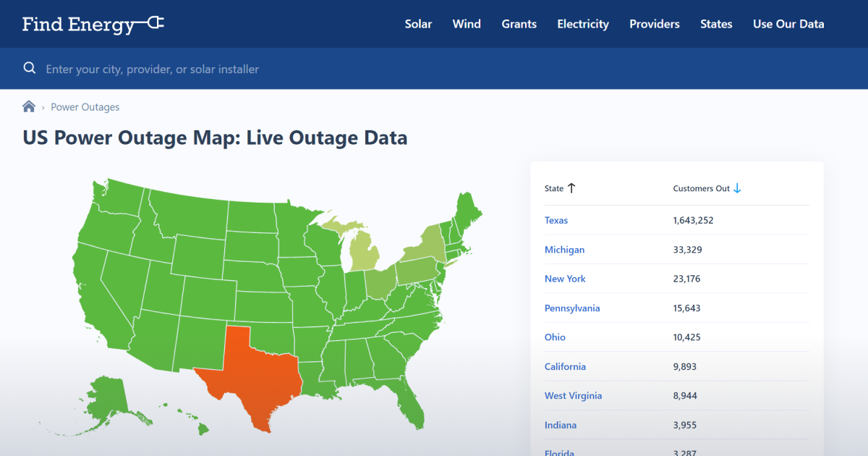Select Alaska on the outage map
Viewport: 868px width, 456px height.
(x=109, y=398)
